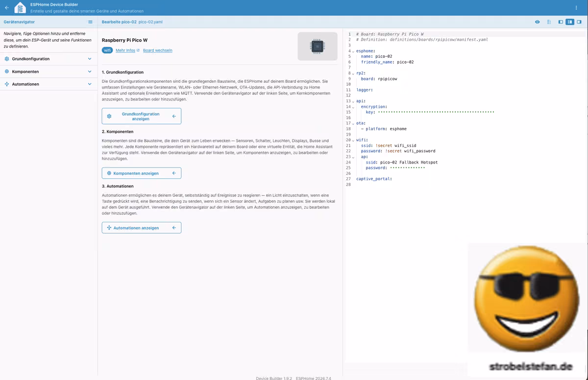Fold the api block at line 13
This screenshot has width=588, height=380.
point(353,101)
